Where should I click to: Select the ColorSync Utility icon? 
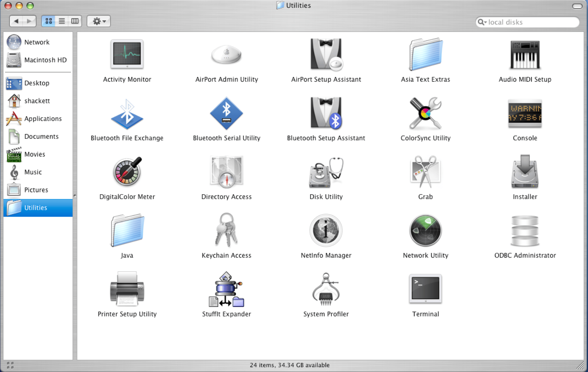[x=425, y=113]
